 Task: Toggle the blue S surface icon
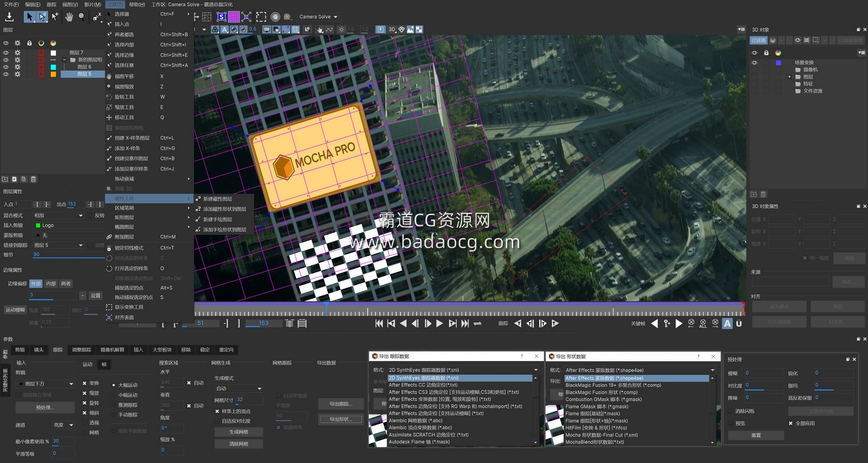(x=222, y=17)
